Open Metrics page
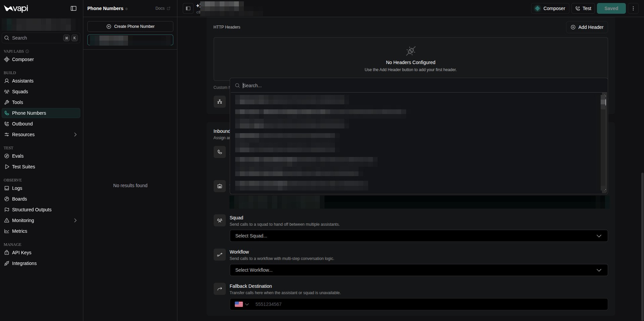Viewport: 644px width, 321px height. point(41,231)
